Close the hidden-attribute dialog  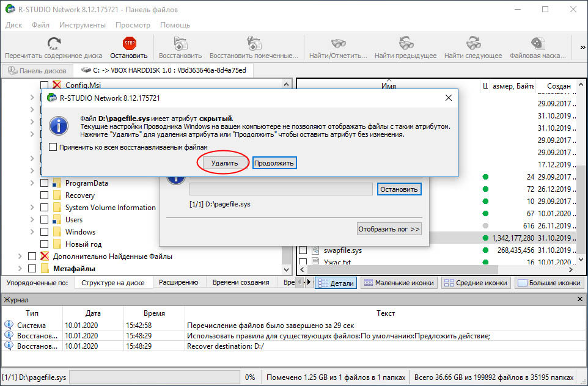click(448, 98)
